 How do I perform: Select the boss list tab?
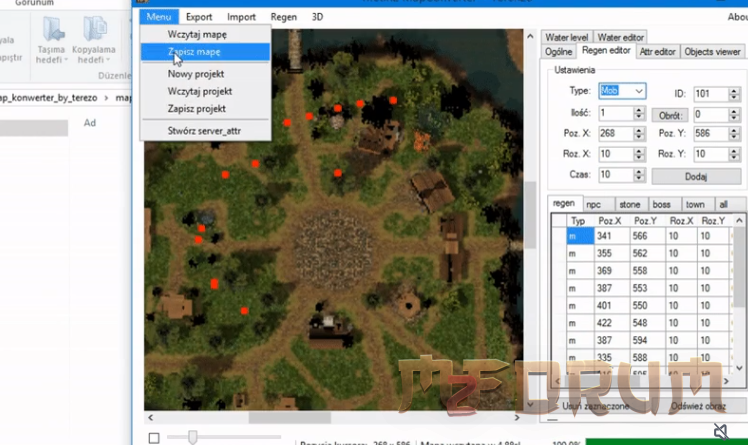[662, 205]
